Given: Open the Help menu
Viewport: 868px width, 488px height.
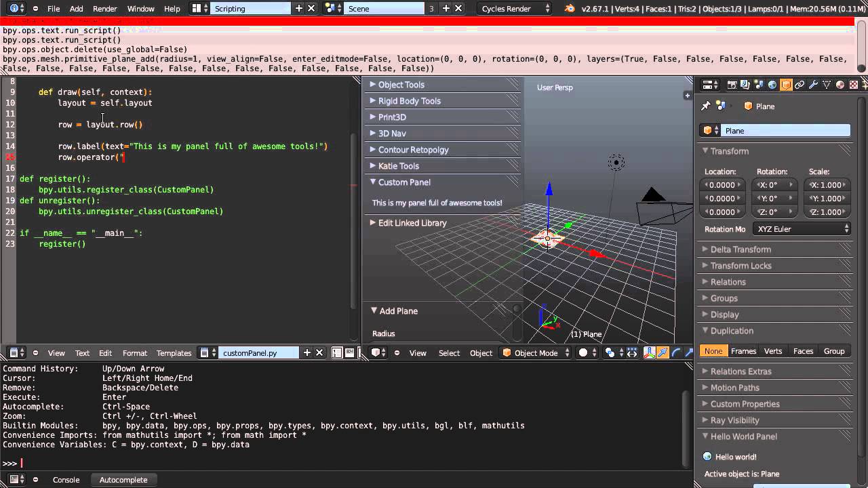Looking at the screenshot, I should tap(172, 9).
